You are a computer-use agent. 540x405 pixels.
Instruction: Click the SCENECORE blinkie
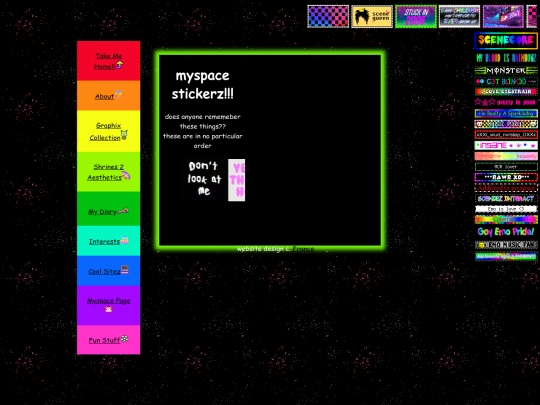(506, 41)
